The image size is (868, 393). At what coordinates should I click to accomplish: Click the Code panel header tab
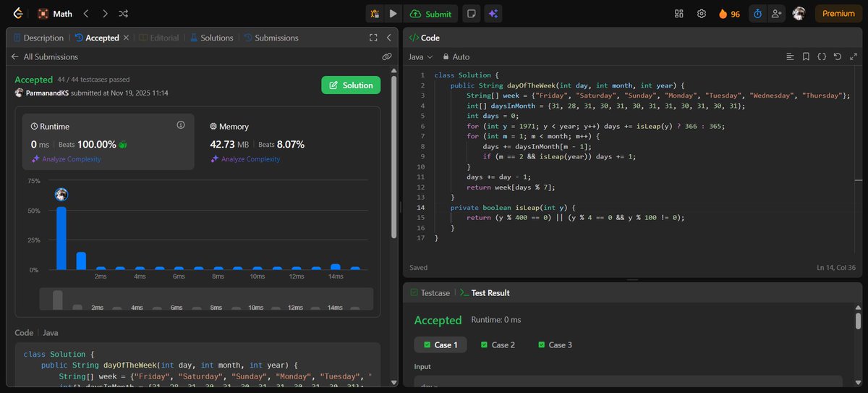coord(425,38)
